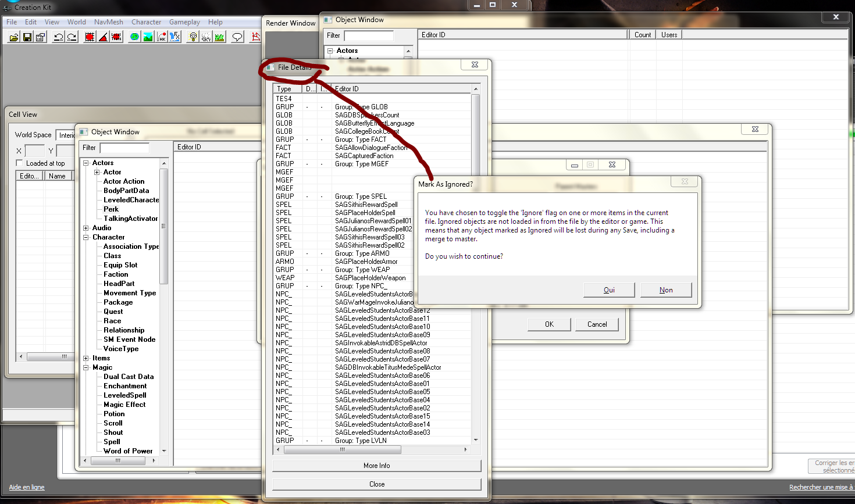
Task: Click the Close button in File Details
Action: click(x=377, y=484)
